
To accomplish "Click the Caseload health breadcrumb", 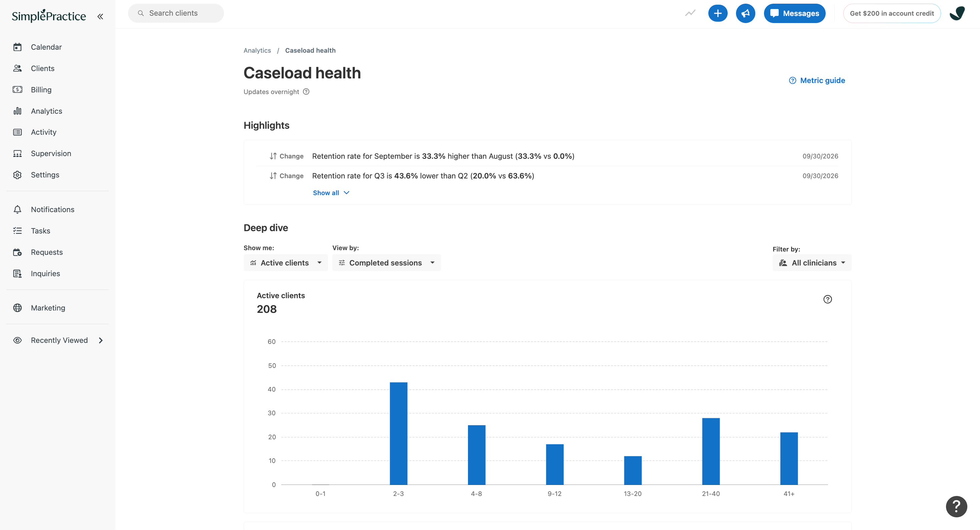I will pos(310,50).
